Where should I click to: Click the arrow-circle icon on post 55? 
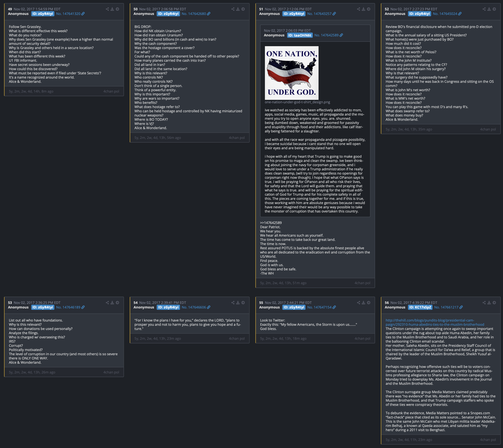369,303
